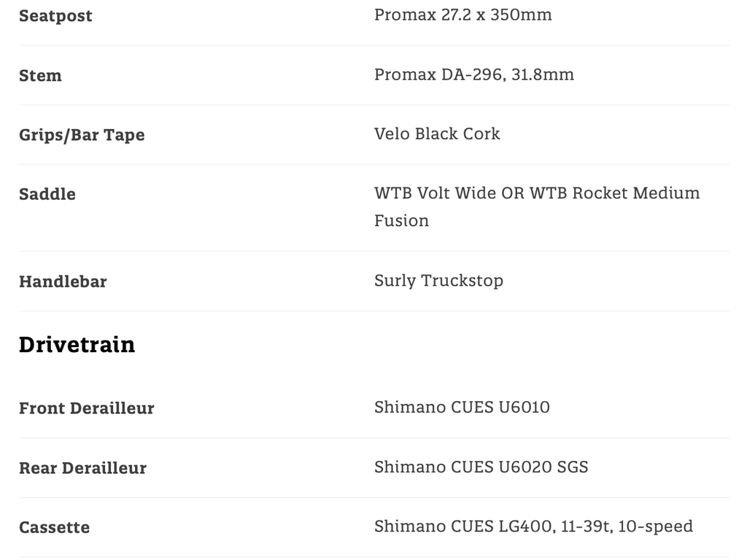
Task: Select the Shimano CUES U6010 value
Action: 462,407
